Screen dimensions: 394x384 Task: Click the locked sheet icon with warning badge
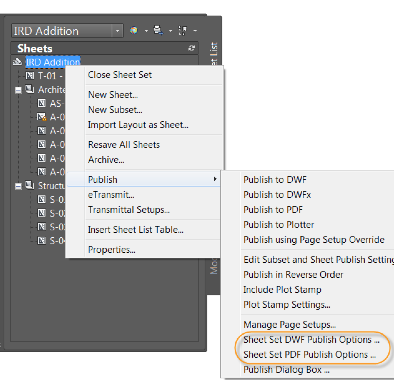tap(42, 117)
